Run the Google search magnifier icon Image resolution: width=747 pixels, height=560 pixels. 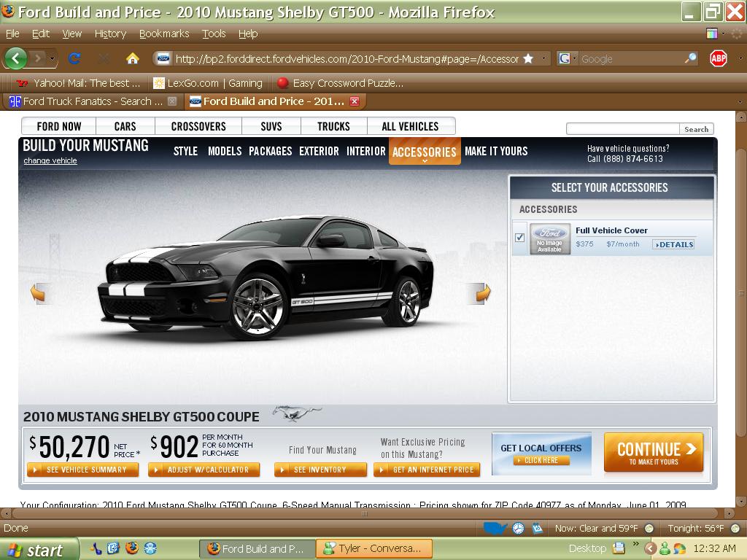690,58
